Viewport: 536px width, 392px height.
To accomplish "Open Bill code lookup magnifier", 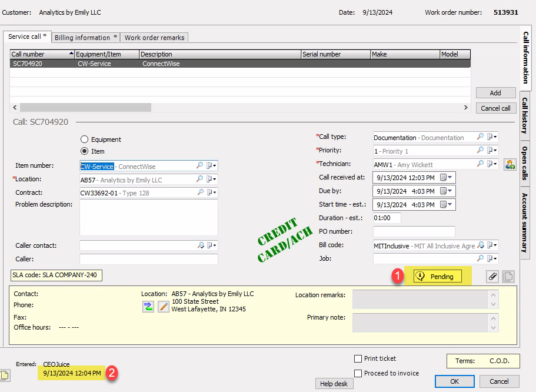I will [x=480, y=245].
